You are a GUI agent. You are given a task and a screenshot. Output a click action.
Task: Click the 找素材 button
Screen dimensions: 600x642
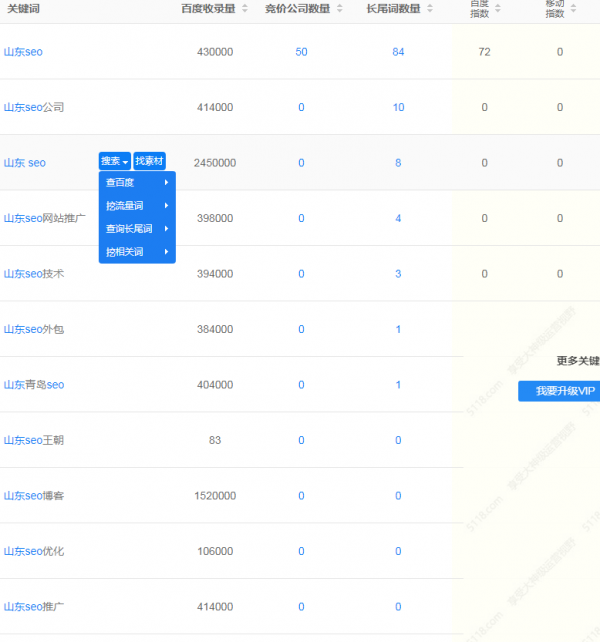[x=150, y=161]
